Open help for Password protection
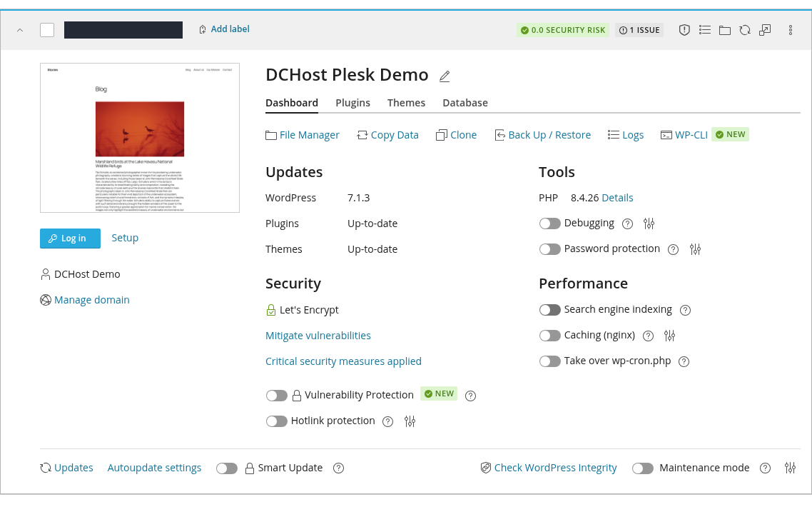The width and height of the screenshot is (812, 507). (x=673, y=250)
